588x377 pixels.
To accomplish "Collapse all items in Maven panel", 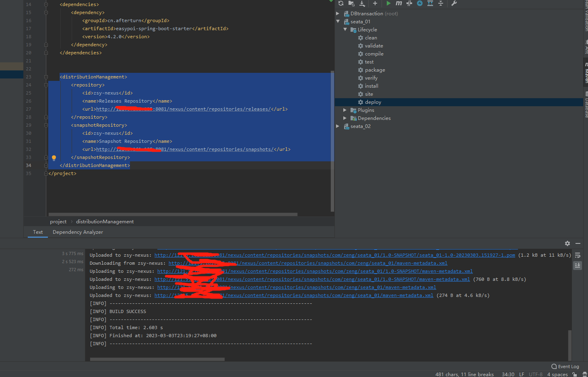I will point(441,4).
